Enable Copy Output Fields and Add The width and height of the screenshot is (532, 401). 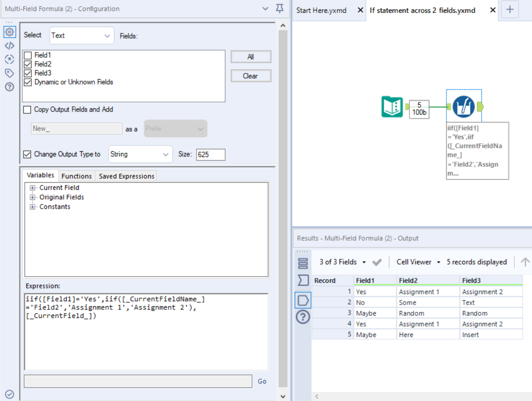click(28, 110)
